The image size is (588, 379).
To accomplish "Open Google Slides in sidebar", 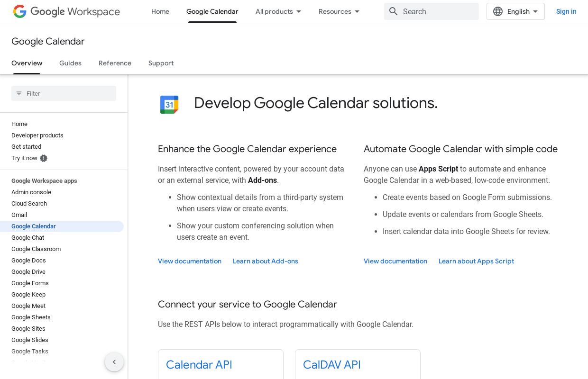I will (30, 340).
